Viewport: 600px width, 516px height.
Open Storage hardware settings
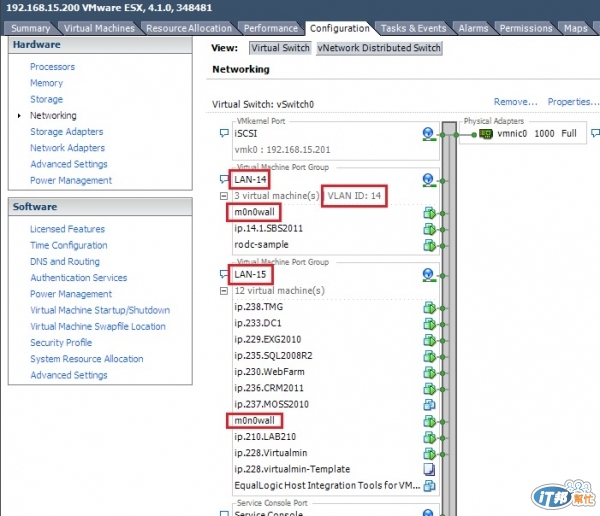point(46,100)
